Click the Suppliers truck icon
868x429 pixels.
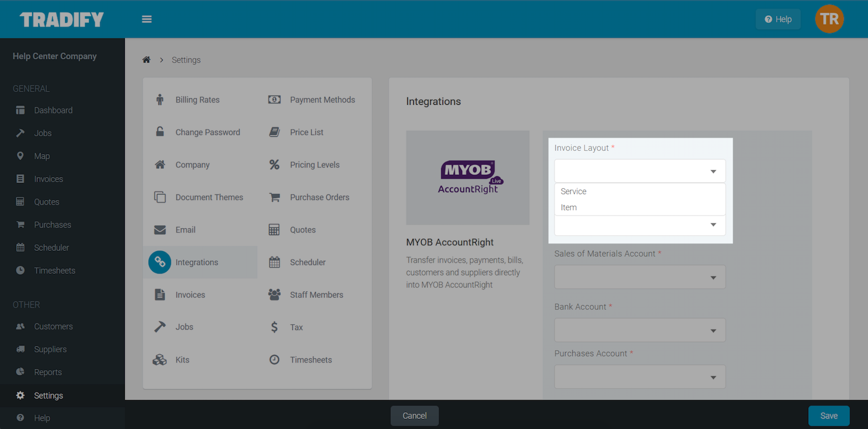coord(20,350)
